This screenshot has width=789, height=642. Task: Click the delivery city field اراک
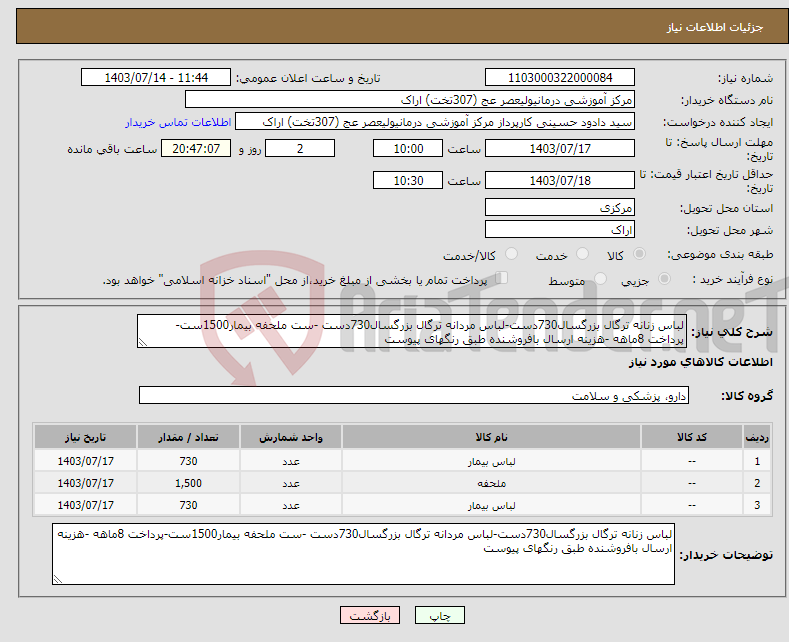pyautogui.click(x=560, y=229)
